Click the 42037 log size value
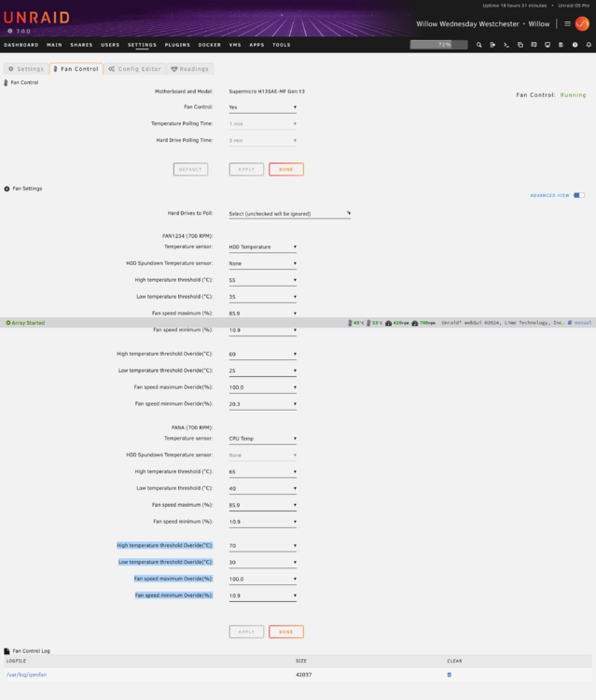This screenshot has width=596, height=700. coord(303,675)
